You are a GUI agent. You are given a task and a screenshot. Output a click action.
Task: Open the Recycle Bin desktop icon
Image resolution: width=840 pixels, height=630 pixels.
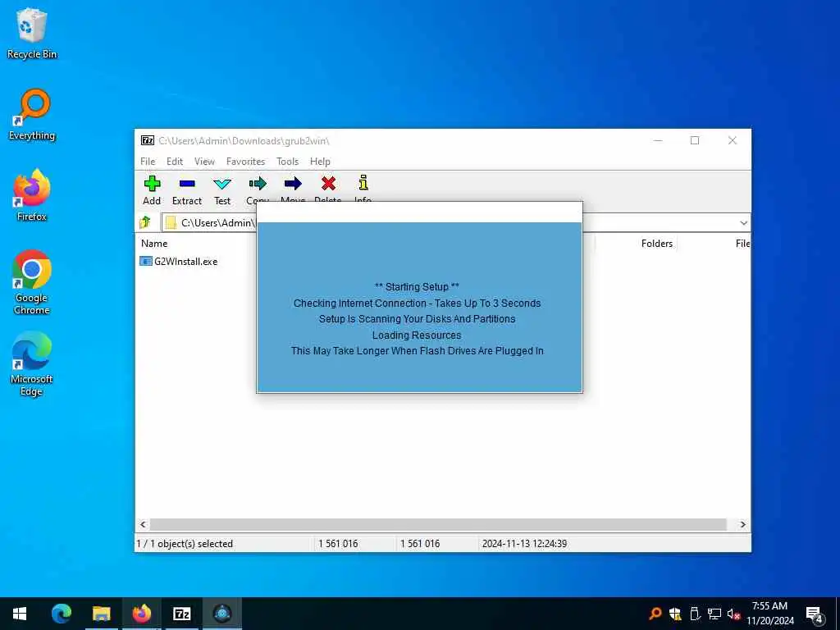click(32, 33)
